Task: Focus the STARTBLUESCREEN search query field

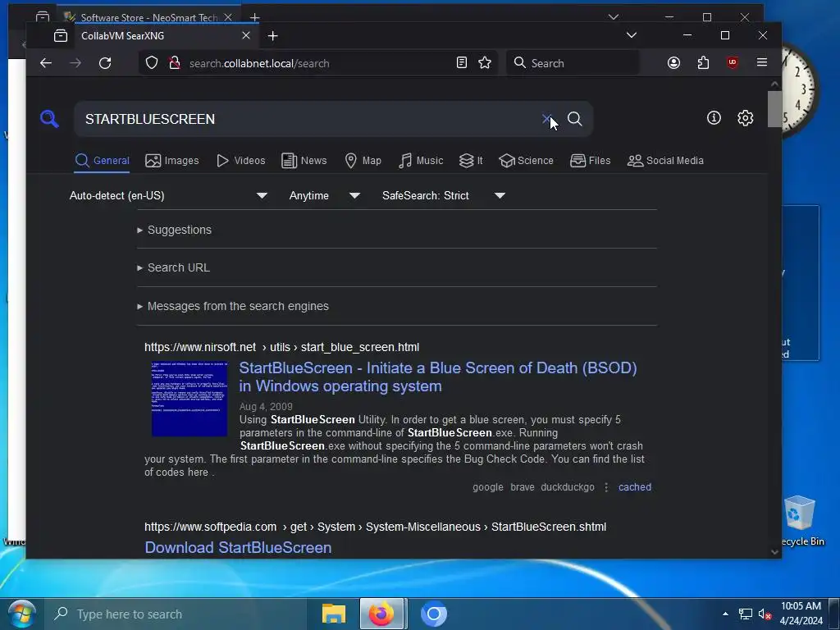Action: (308, 119)
